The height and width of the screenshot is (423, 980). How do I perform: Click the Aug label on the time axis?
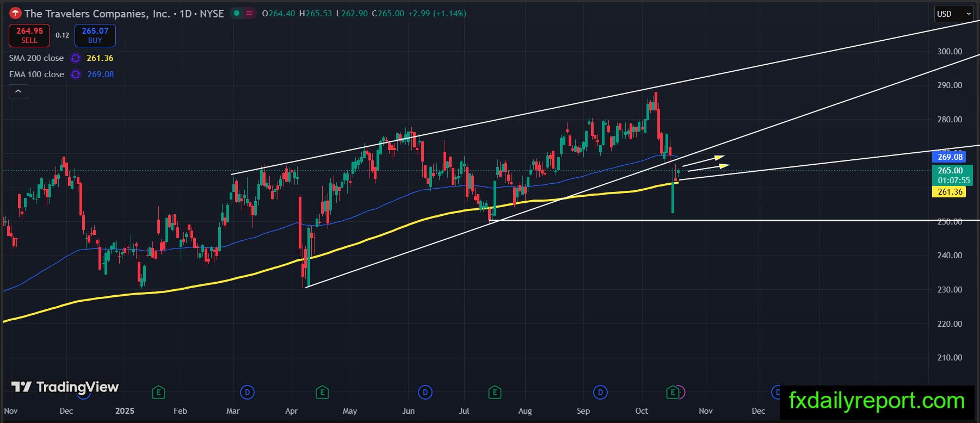click(525, 411)
